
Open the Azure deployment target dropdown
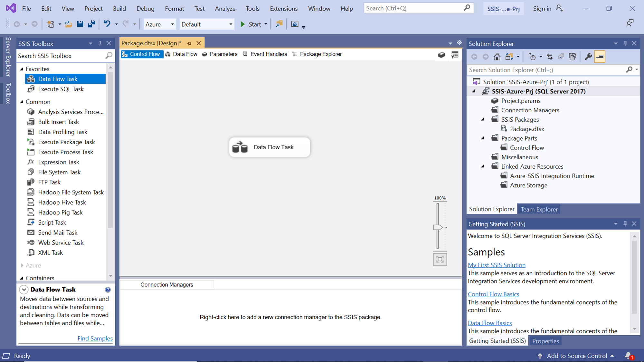172,24
